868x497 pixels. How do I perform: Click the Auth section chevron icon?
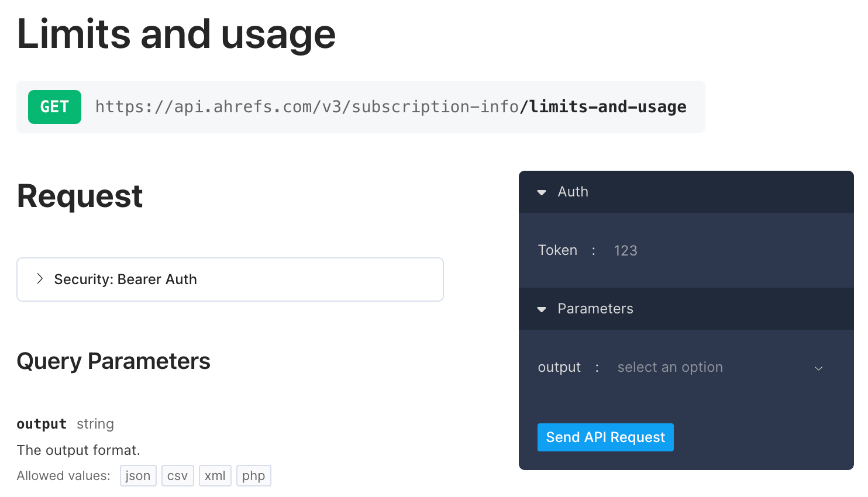541,192
